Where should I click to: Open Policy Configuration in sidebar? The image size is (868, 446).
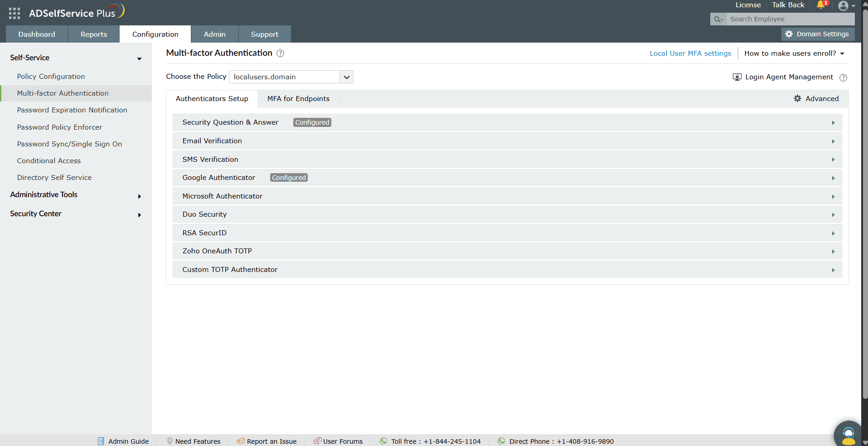[51, 77]
